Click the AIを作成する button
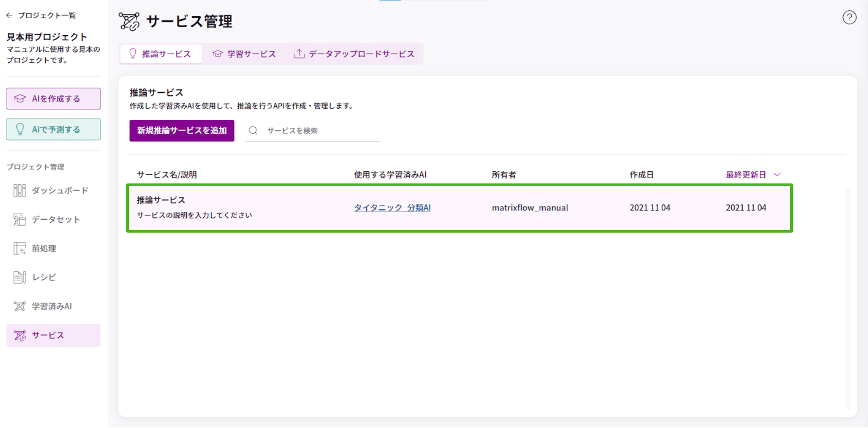868x428 pixels. 53,99
